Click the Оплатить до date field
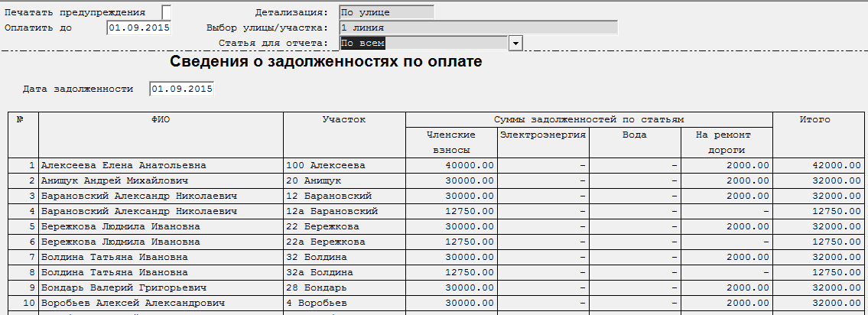This screenshot has width=868, height=315. point(138,28)
